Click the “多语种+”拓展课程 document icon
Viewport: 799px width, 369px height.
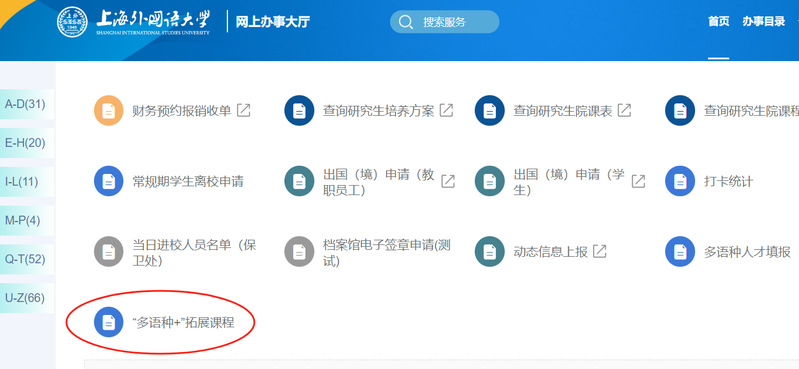click(109, 322)
